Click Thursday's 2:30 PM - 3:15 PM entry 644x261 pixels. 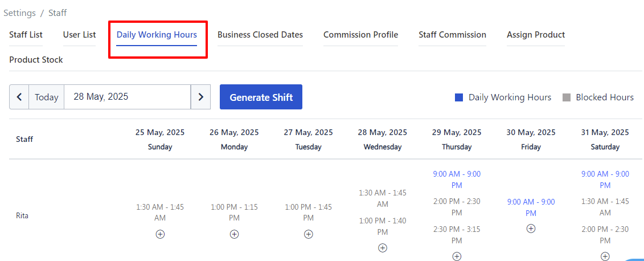coord(457,235)
